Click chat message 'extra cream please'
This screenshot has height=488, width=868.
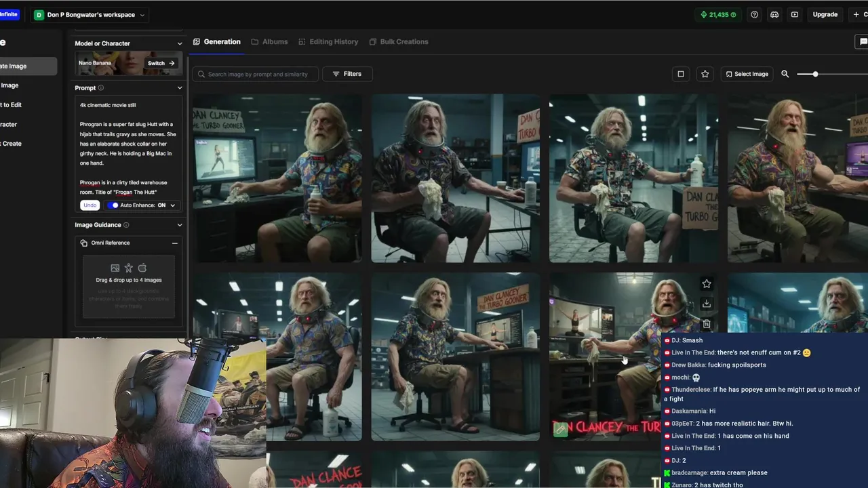pyautogui.click(x=738, y=472)
